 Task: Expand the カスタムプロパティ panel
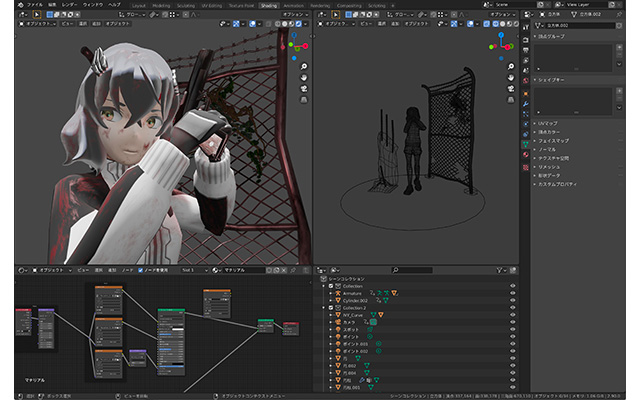coord(558,184)
